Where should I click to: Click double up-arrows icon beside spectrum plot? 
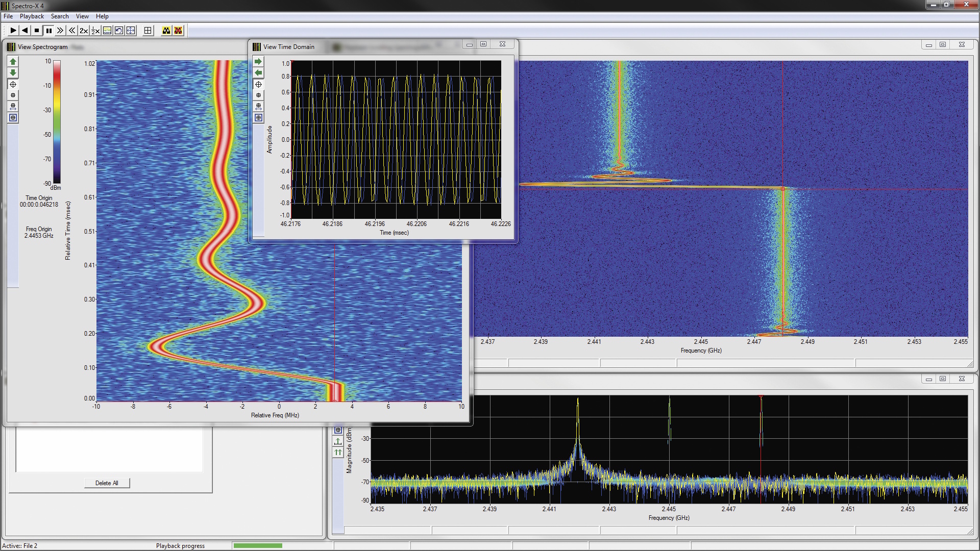pyautogui.click(x=338, y=453)
